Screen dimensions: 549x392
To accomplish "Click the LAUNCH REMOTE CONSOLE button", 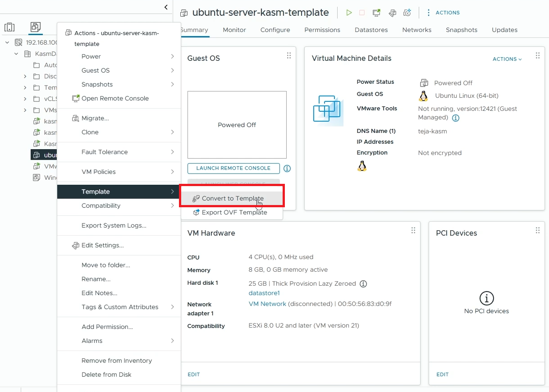I will pos(233,168).
